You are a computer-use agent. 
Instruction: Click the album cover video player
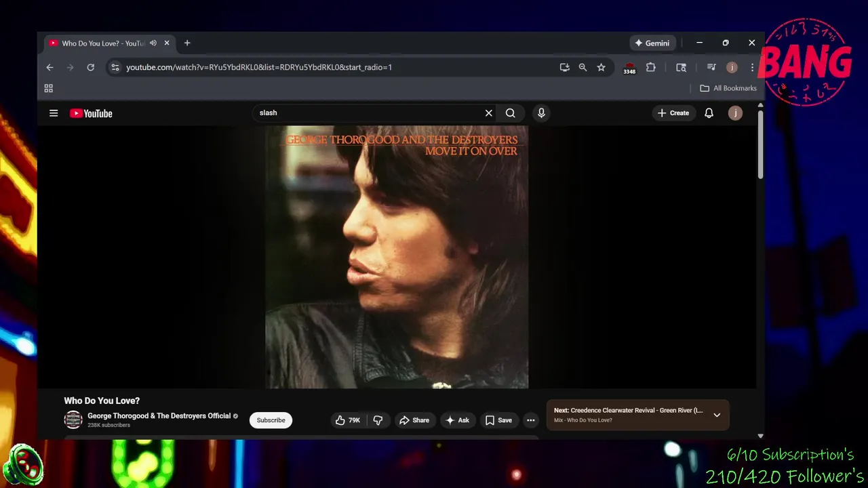(397, 257)
